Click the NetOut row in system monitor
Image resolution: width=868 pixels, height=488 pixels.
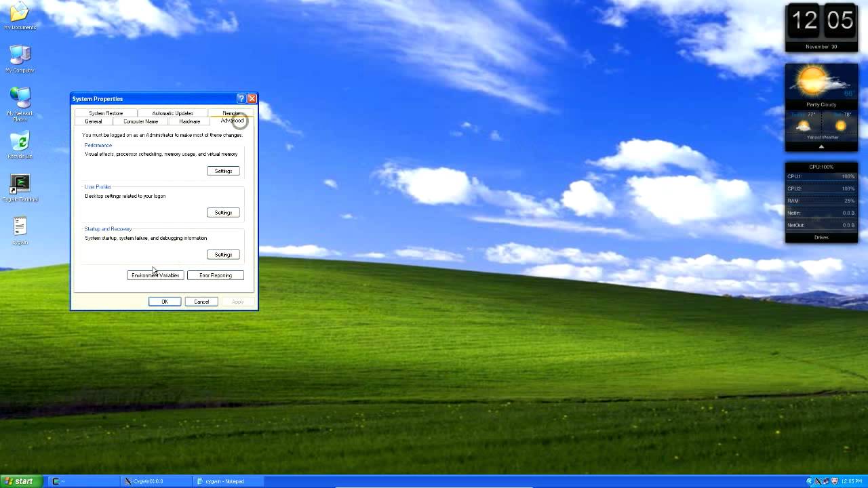tap(821, 225)
